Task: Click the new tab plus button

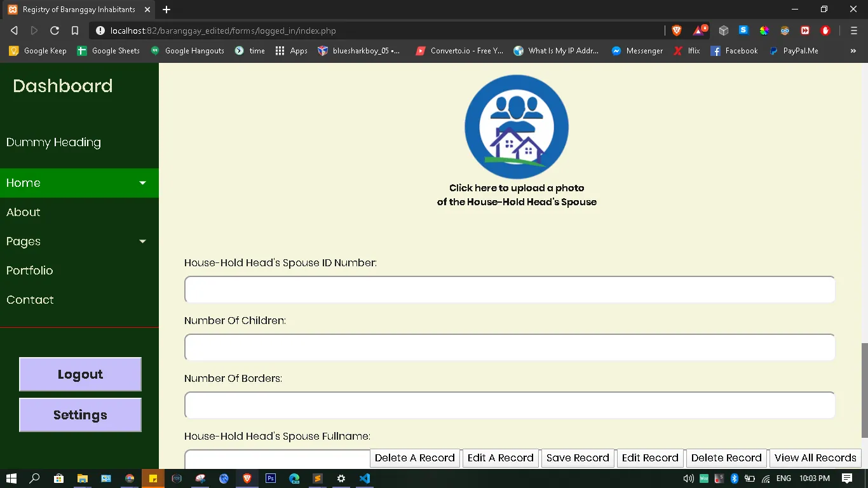Action: pyautogui.click(x=166, y=10)
